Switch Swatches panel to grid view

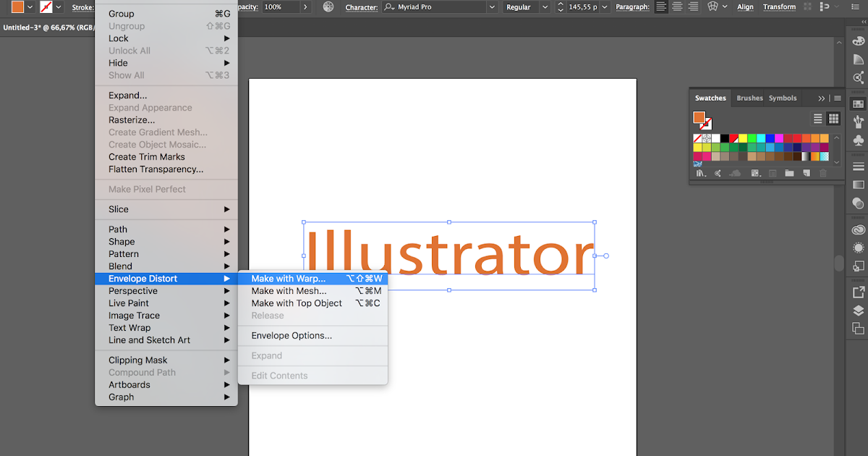click(833, 118)
